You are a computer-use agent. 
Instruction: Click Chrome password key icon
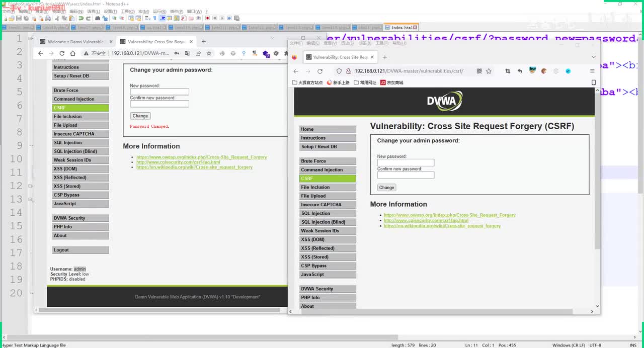point(177,53)
